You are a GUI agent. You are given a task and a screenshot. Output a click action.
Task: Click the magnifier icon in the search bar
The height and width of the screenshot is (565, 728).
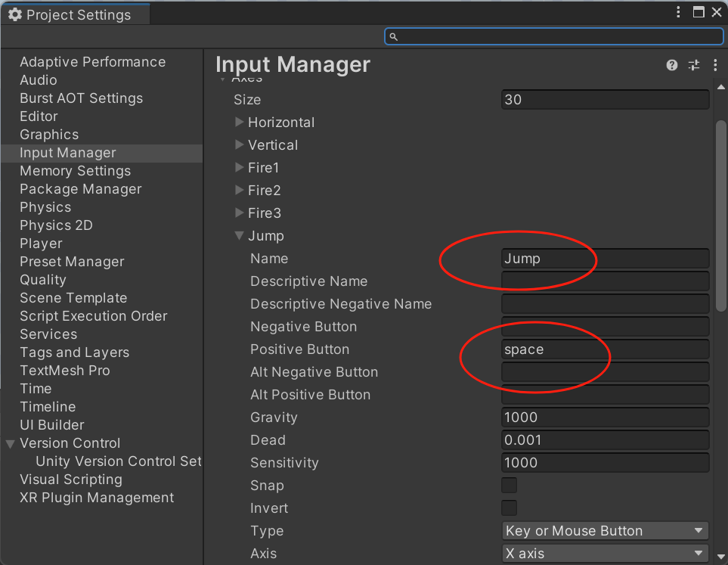tap(393, 36)
